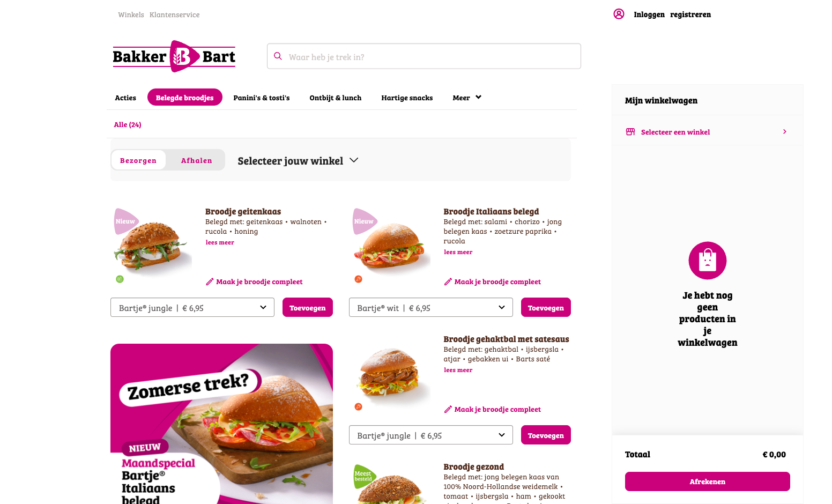Open the Selecteer jouw winkel dropdown

click(298, 161)
